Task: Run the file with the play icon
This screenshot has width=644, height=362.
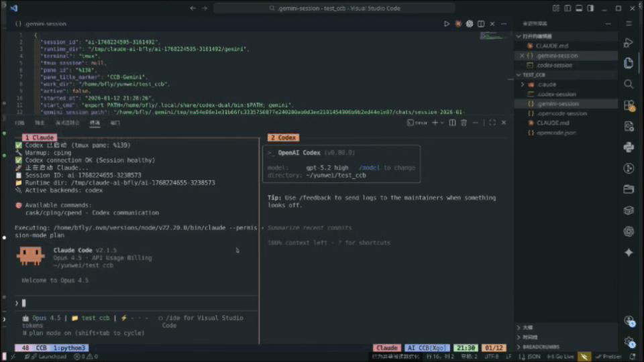Action: point(447,24)
